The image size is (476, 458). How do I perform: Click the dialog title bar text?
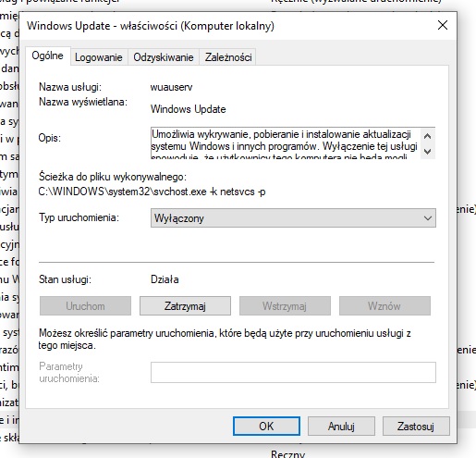pos(151,26)
